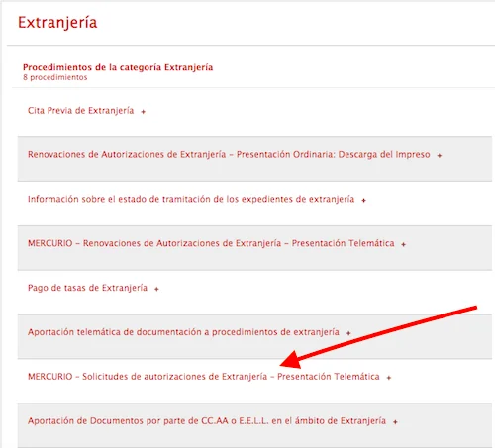Click the red arrow pointing at MERCURIO Solicitudes
495x448 pixels.
point(378,336)
